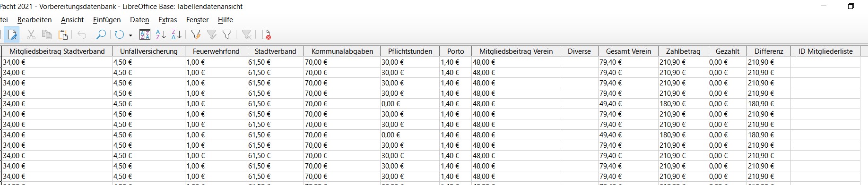
Task: Select the Pflichtstunden column header
Action: click(x=410, y=51)
